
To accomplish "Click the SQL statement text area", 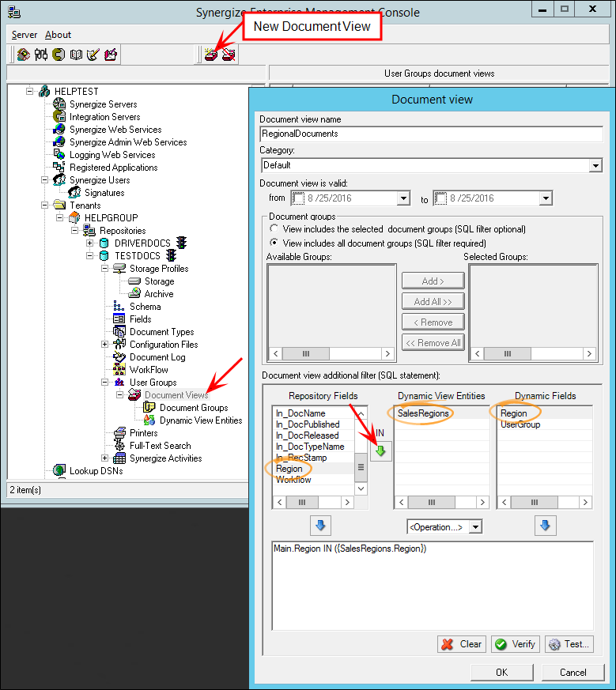I will (433, 586).
